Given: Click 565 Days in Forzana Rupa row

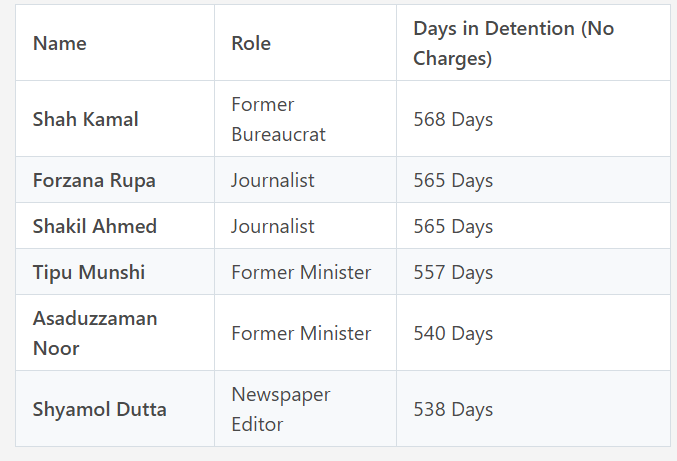Looking at the screenshot, I should pyautogui.click(x=453, y=181).
